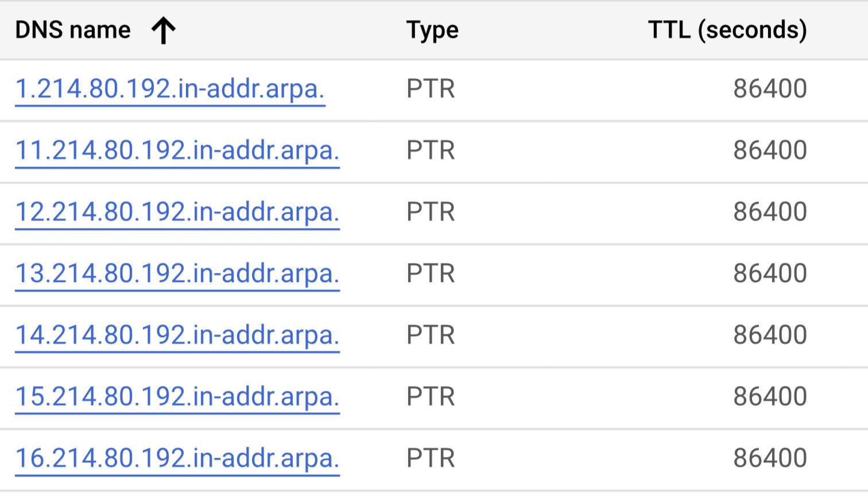Viewport: 868px width, 503px height.
Task: Open 11.214.80.192.in-addr.arpa. record
Action: tap(177, 150)
